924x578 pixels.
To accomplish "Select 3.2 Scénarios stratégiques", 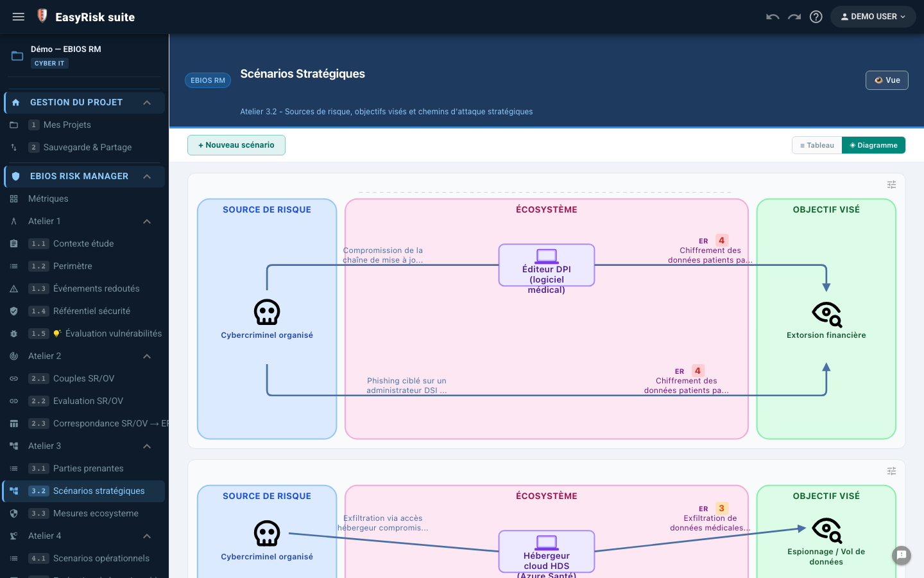I will coord(84,491).
